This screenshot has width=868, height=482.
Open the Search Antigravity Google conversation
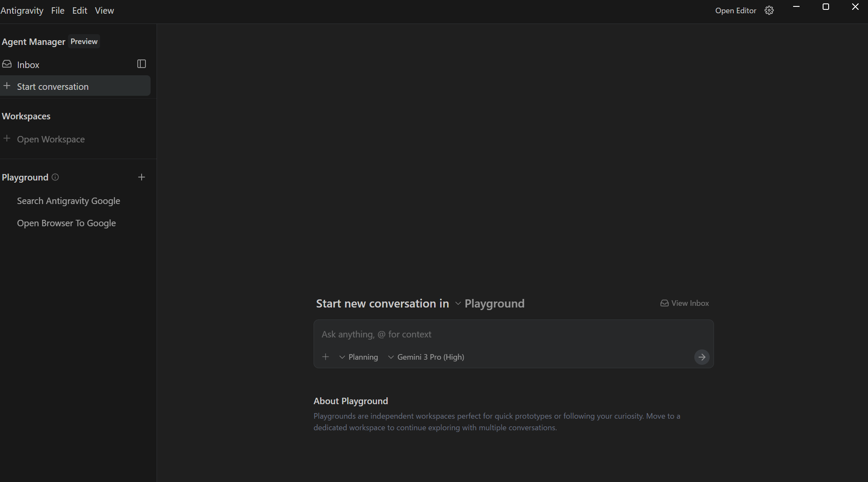coord(68,201)
